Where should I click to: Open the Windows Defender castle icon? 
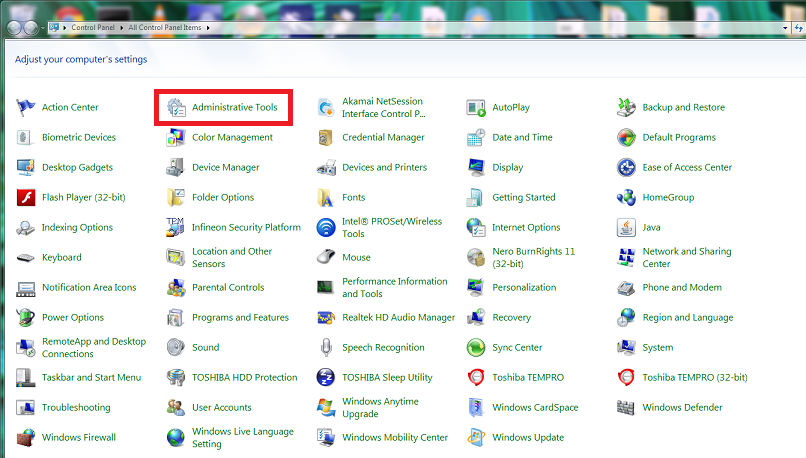click(x=626, y=408)
